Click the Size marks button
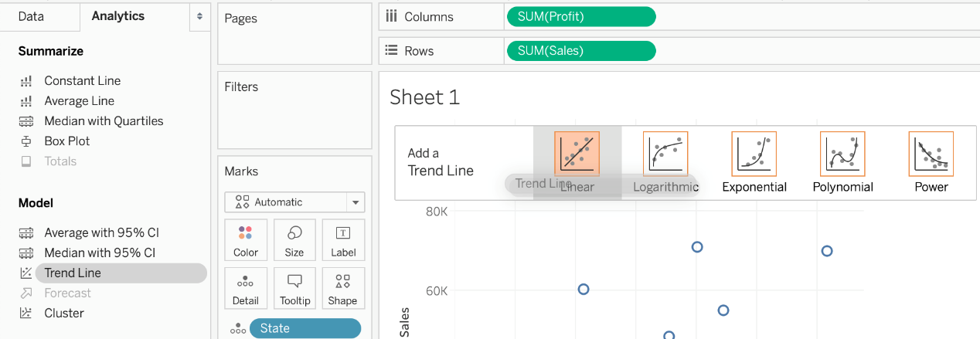 (294, 241)
